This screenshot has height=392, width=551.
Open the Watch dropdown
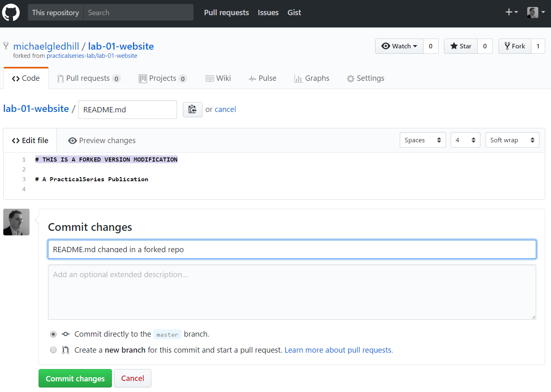coord(399,46)
